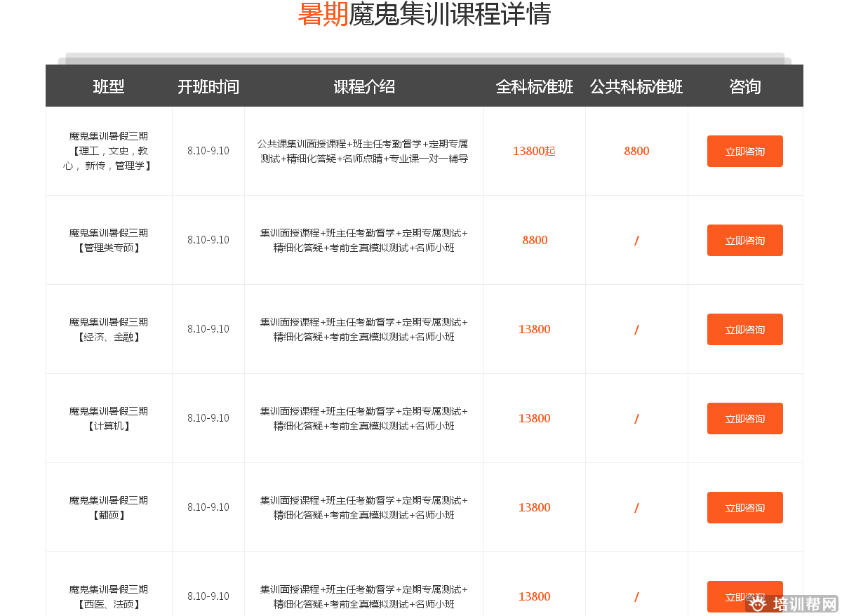This screenshot has height=616, width=842.
Task: Click the 咨询 column header
Action: pyautogui.click(x=744, y=86)
